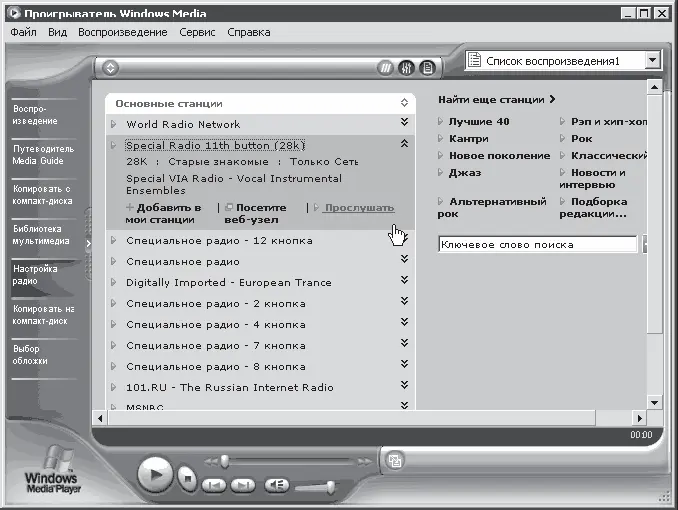Switch to skin mode using the round button
This screenshot has width=678, height=510.
(394, 460)
